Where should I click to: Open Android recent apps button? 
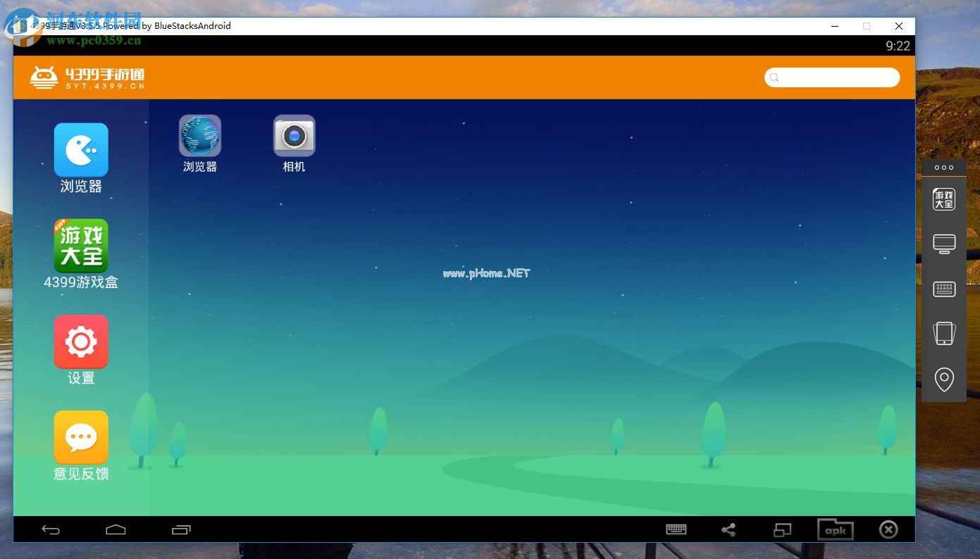pyautogui.click(x=181, y=529)
